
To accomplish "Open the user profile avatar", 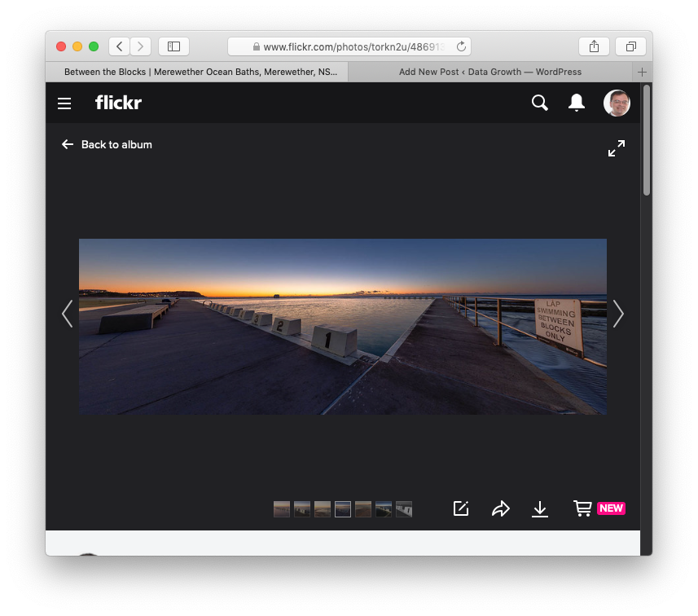I will click(617, 103).
